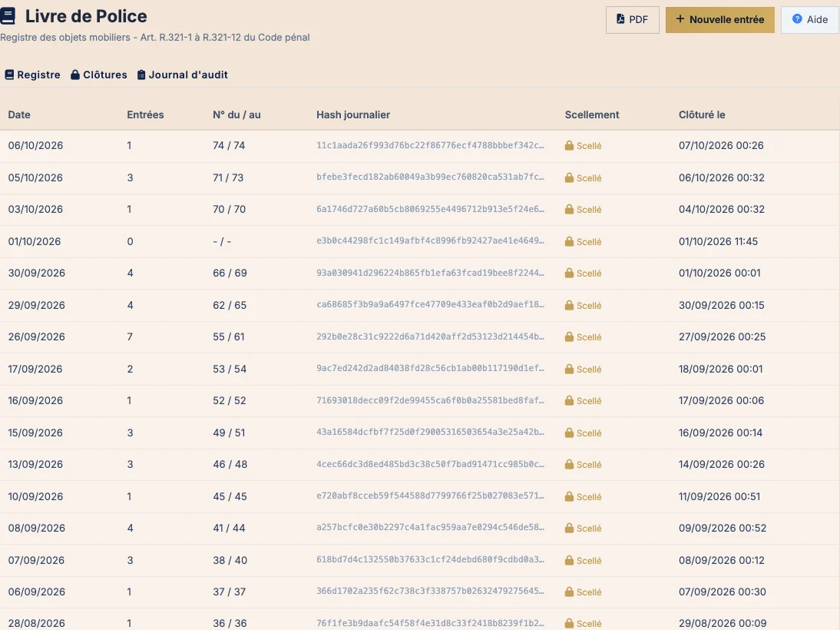Switch to the Registre tab
840x630 pixels.
33,75
